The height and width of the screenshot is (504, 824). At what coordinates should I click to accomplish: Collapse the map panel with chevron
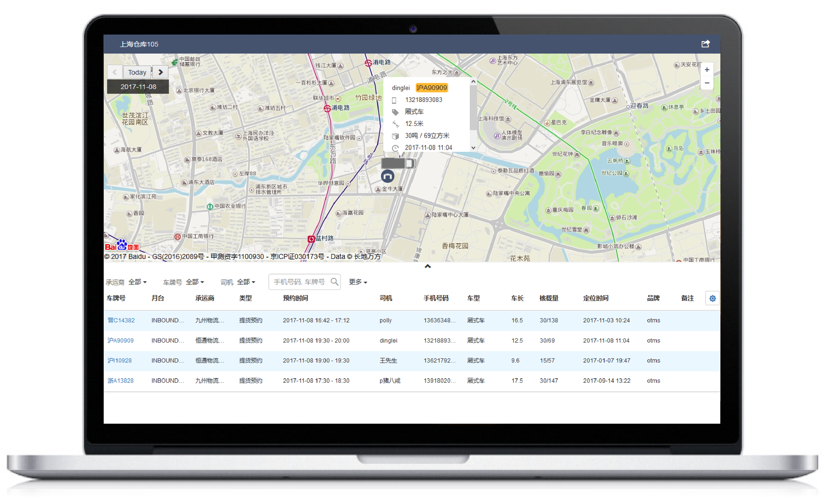point(427,266)
